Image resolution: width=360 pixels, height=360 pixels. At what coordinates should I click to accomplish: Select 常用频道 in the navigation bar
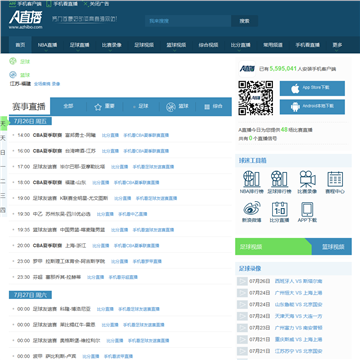[x=273, y=45]
